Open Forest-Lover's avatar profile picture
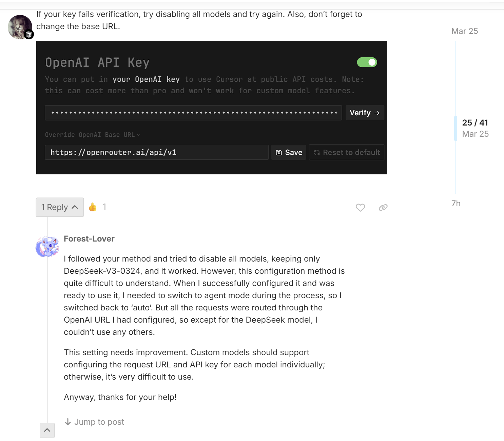504x441 pixels. (x=47, y=247)
